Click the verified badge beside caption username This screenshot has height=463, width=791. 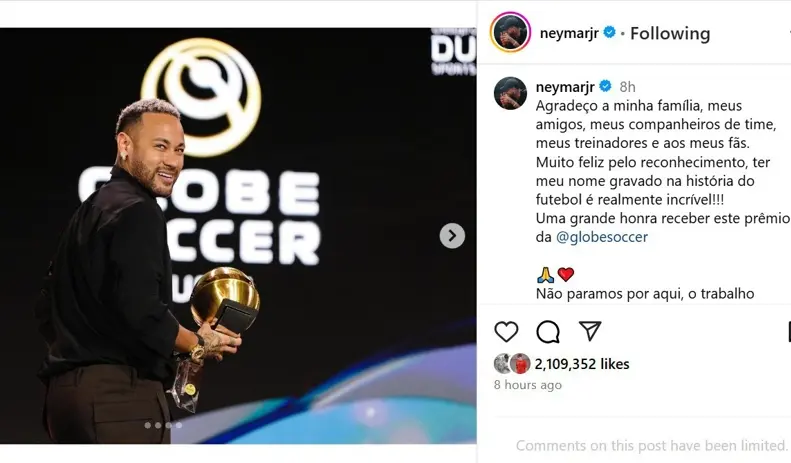pos(605,86)
